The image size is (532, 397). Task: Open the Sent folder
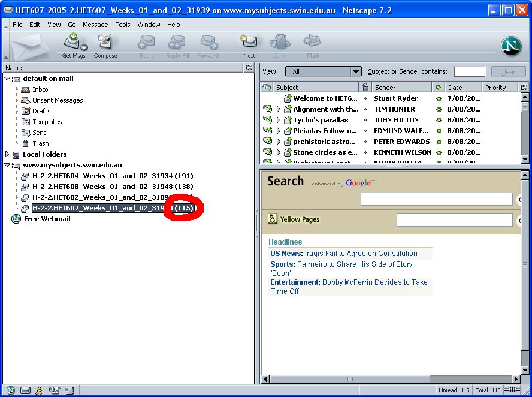39,133
